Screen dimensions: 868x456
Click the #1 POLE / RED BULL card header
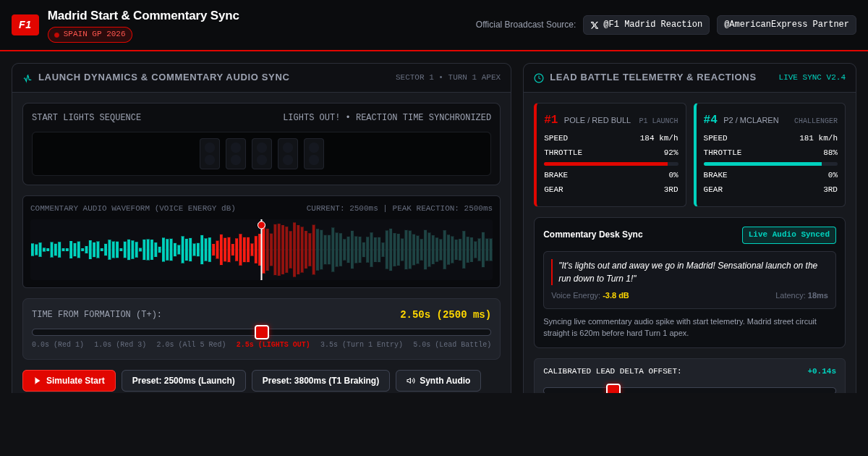point(611,120)
